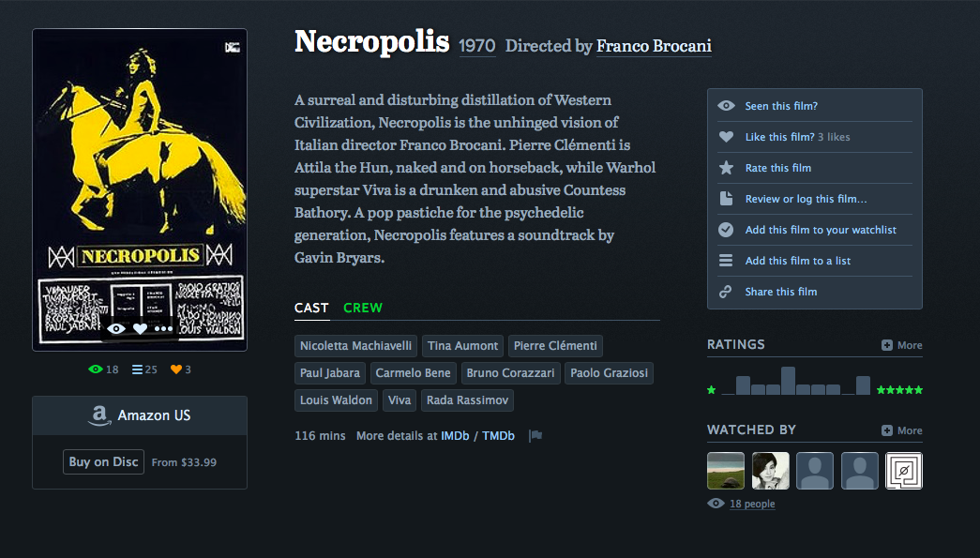Click the 1970 year link
Viewport: 980px width, 558px height.
pos(477,46)
